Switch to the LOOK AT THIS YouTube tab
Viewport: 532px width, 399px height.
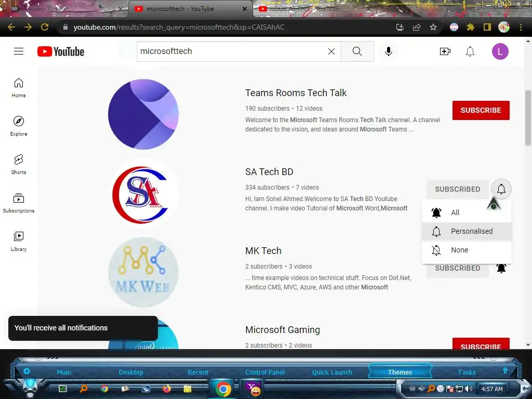(305, 9)
